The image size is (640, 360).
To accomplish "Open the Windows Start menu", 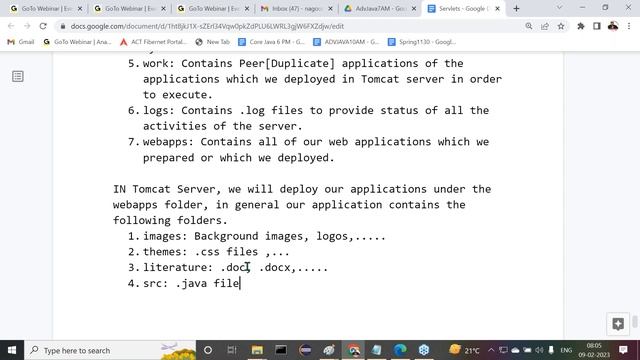I will point(12,350).
